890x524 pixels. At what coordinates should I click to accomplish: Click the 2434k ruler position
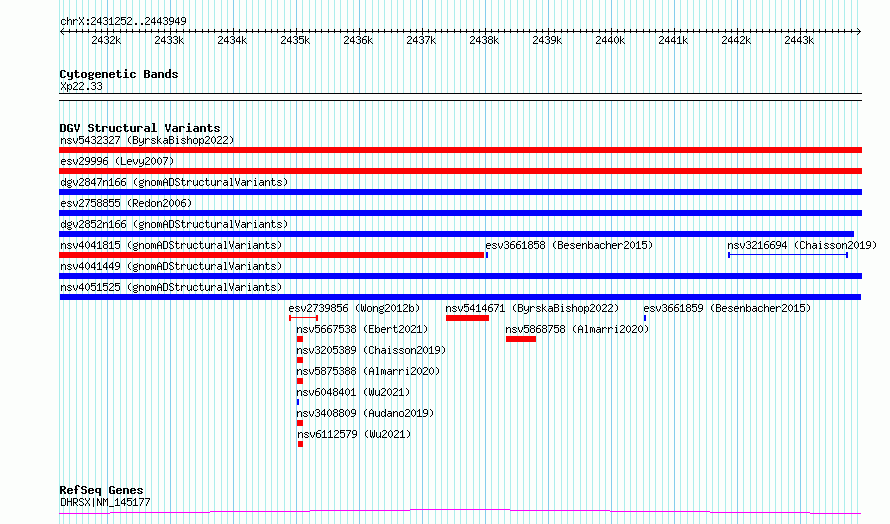(232, 40)
